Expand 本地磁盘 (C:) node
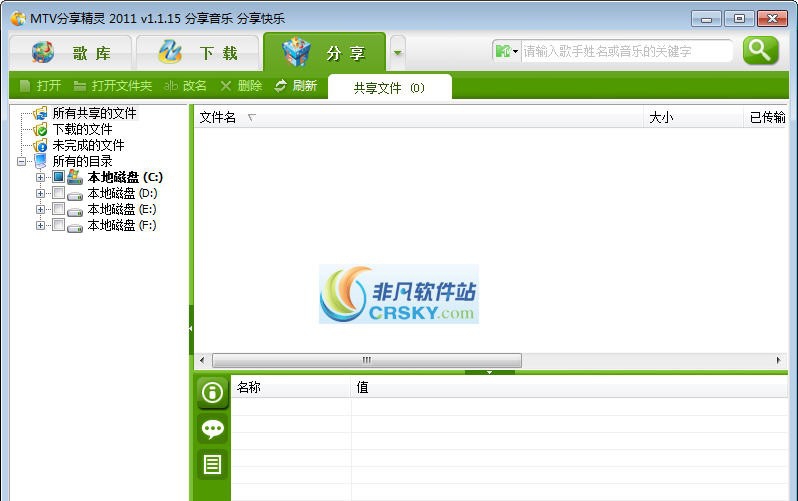The height and width of the screenshot is (501, 798). [40, 177]
